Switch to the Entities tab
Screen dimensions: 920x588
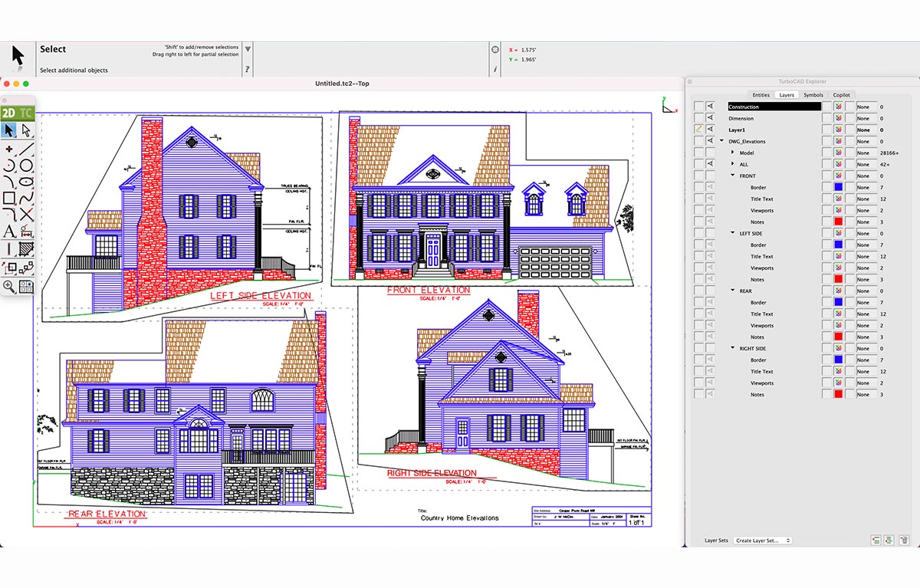click(x=761, y=94)
